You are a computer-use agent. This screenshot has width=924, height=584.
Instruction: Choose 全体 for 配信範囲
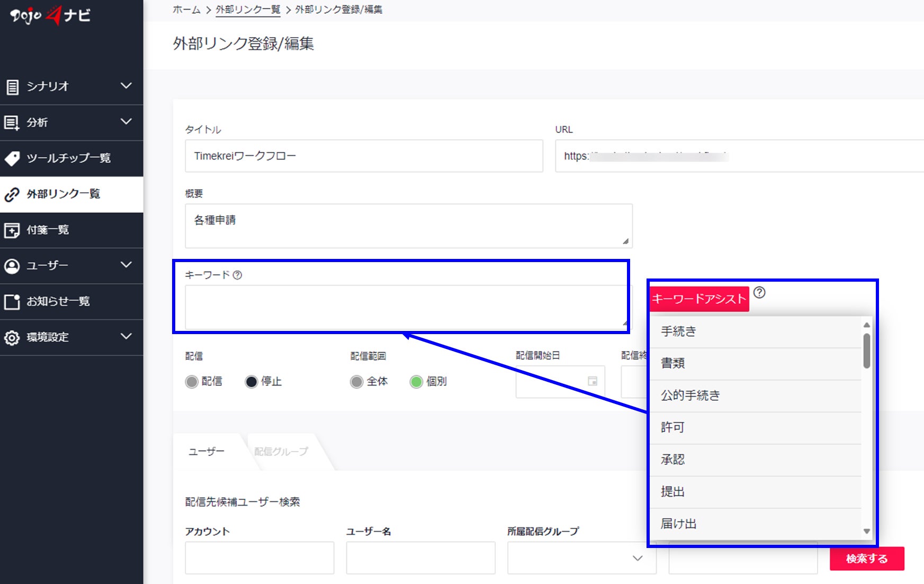[x=356, y=382]
